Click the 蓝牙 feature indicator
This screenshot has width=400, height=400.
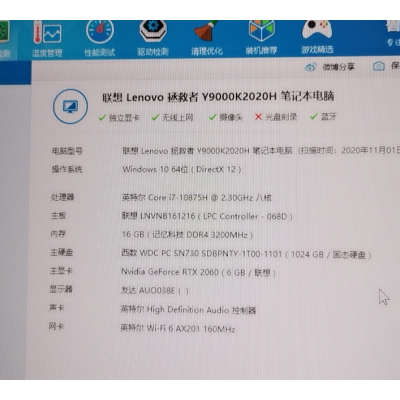click(x=323, y=116)
